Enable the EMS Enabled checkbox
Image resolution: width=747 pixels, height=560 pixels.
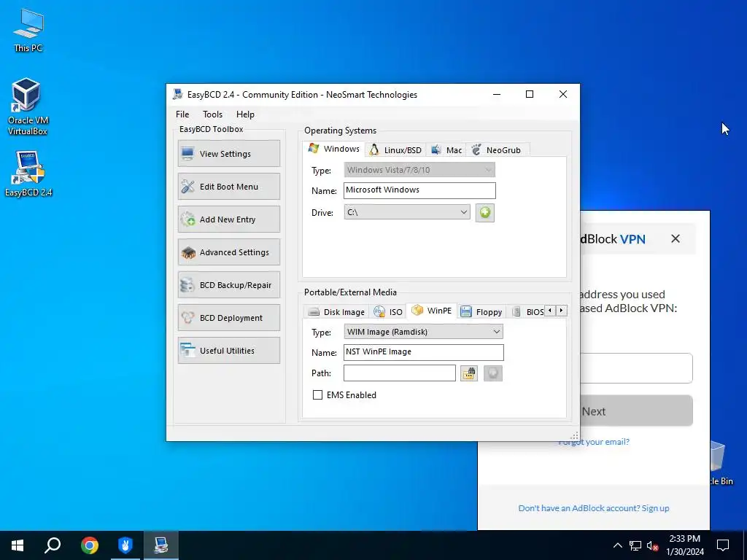[318, 394]
